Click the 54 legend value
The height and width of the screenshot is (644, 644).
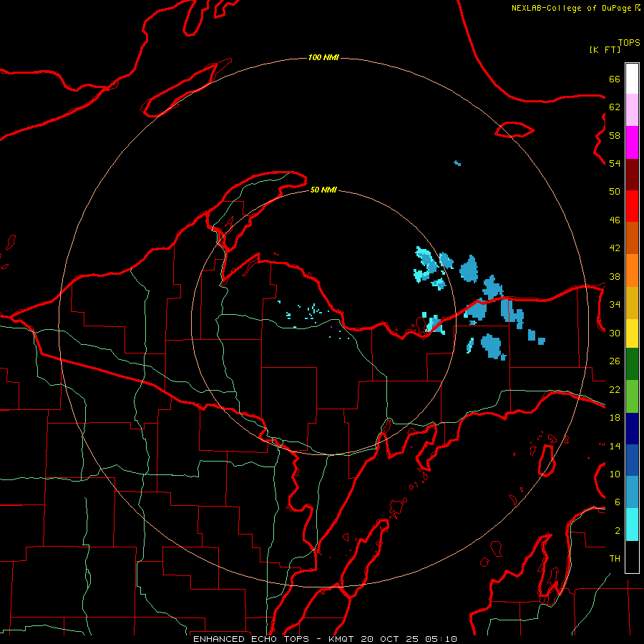[x=615, y=163]
